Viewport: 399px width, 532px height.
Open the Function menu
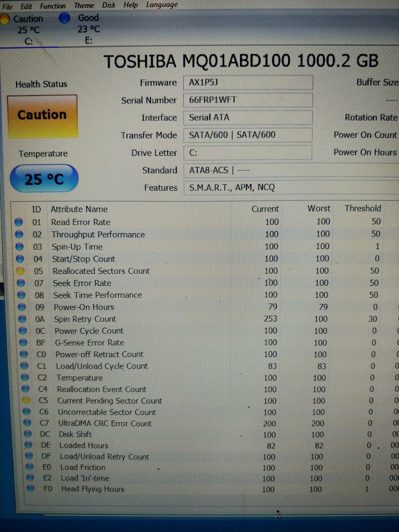tap(53, 6)
